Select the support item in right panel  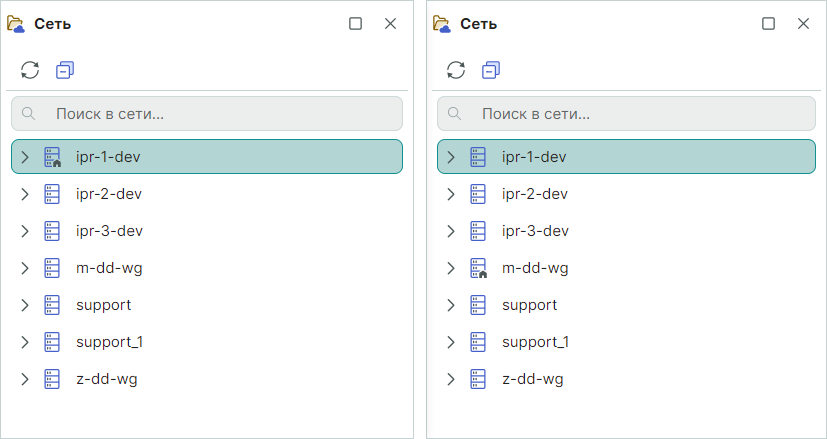(529, 305)
